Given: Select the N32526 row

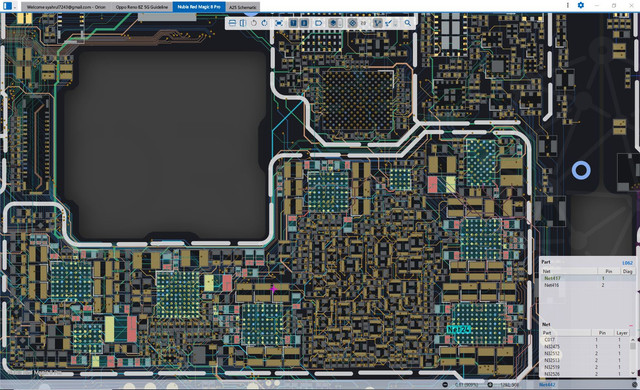Looking at the screenshot, I should coord(586,374).
